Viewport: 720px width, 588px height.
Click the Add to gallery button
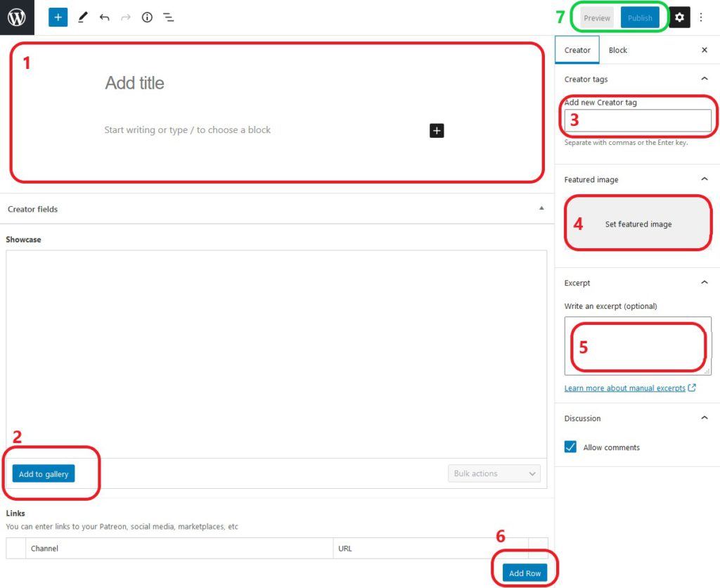coord(43,473)
